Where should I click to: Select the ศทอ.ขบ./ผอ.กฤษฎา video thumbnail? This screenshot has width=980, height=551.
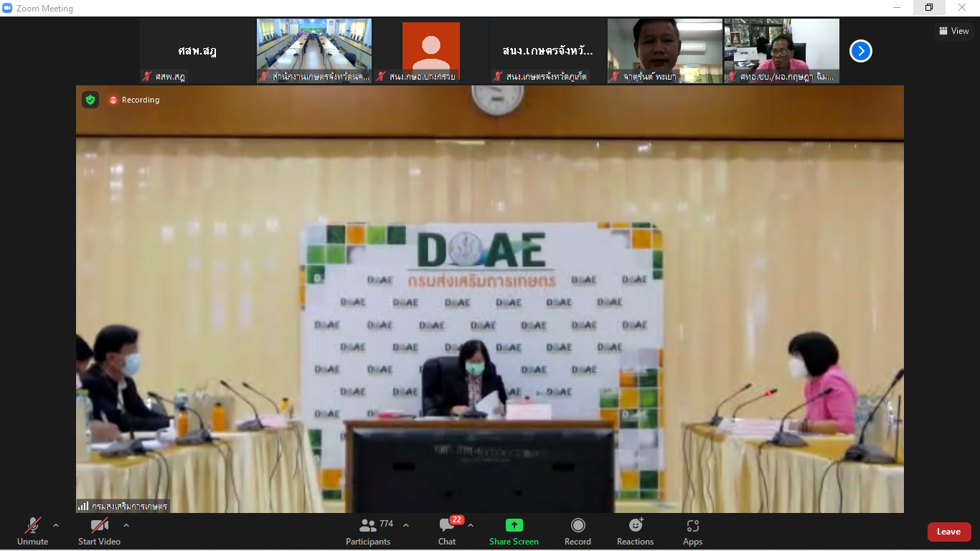pyautogui.click(x=782, y=51)
